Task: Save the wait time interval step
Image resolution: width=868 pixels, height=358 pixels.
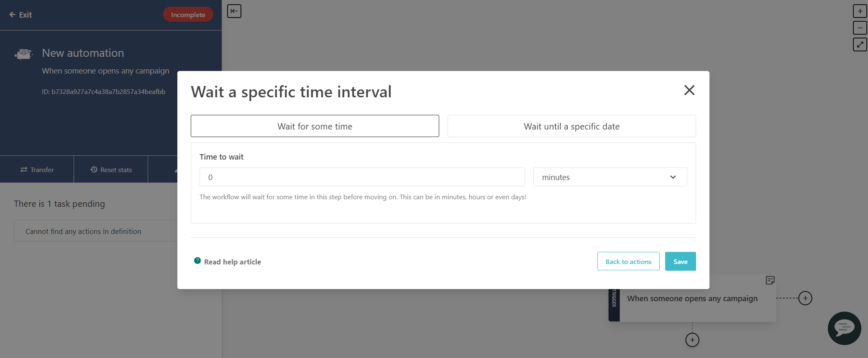Action: 680,261
